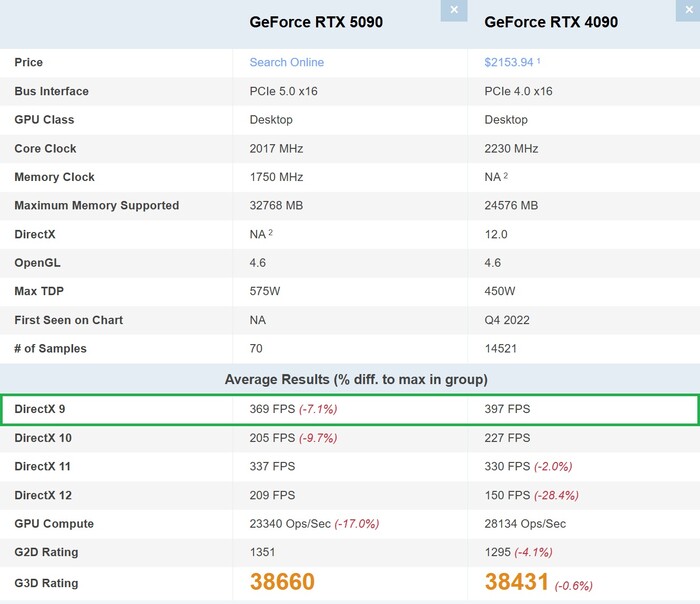Click the 38660 G3D Rating score
The image size is (700, 604).
click(x=282, y=583)
